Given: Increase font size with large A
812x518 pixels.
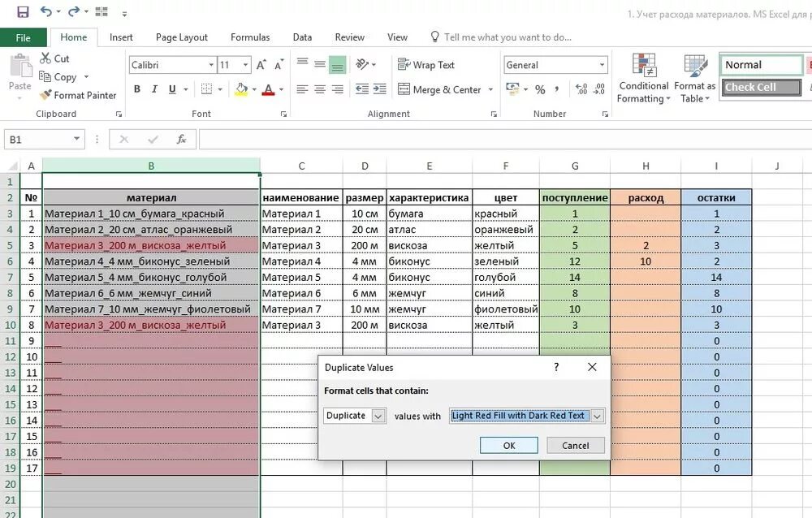Looking at the screenshot, I should point(261,65).
